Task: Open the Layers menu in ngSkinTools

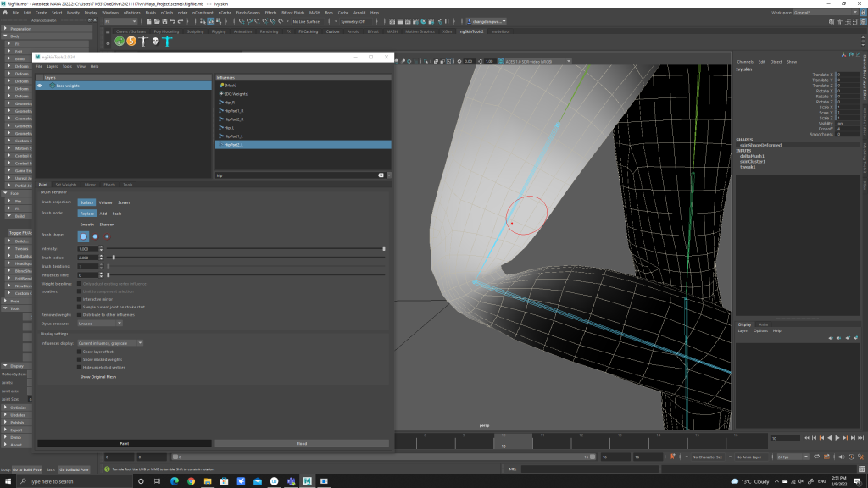Action: coord(52,66)
